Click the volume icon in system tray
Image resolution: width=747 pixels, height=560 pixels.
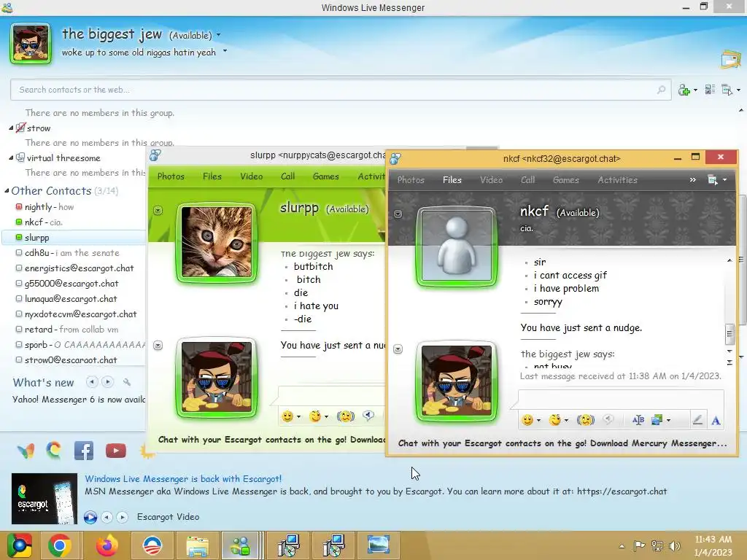click(675, 546)
